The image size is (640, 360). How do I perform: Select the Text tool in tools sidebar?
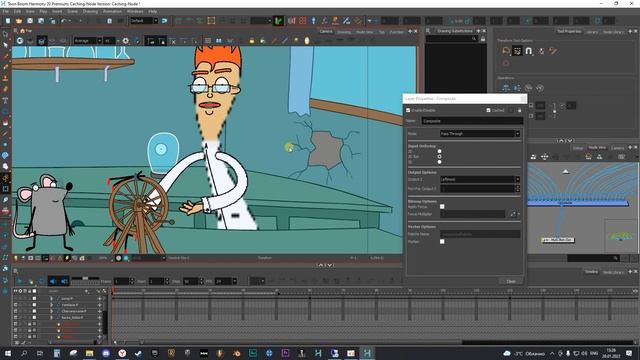pos(5,100)
